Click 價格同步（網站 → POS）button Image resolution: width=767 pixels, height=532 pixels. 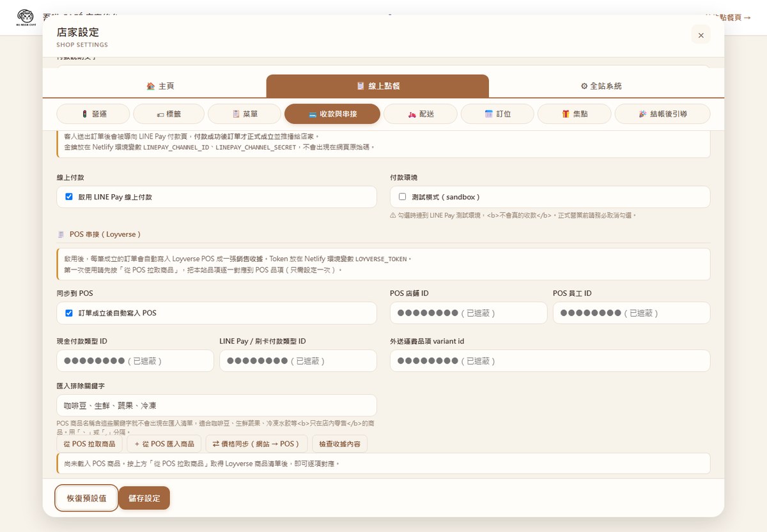(x=256, y=444)
